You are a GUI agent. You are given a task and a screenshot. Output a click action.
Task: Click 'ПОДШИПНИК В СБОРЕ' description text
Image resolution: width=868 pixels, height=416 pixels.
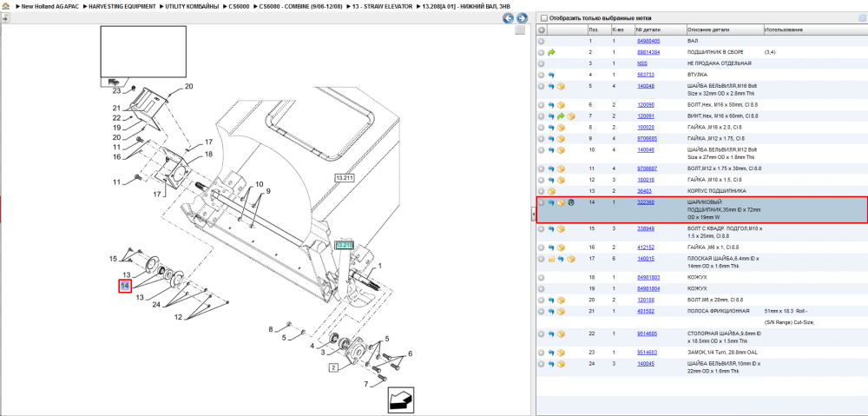pos(716,52)
